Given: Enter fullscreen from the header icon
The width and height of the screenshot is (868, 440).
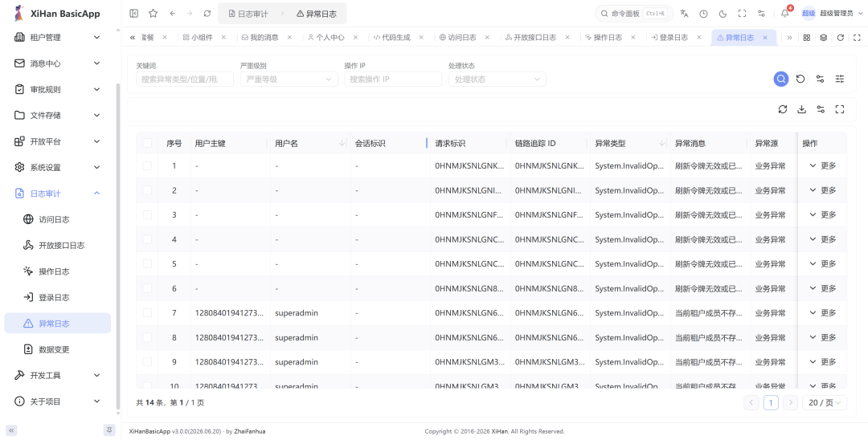Looking at the screenshot, I should [743, 14].
